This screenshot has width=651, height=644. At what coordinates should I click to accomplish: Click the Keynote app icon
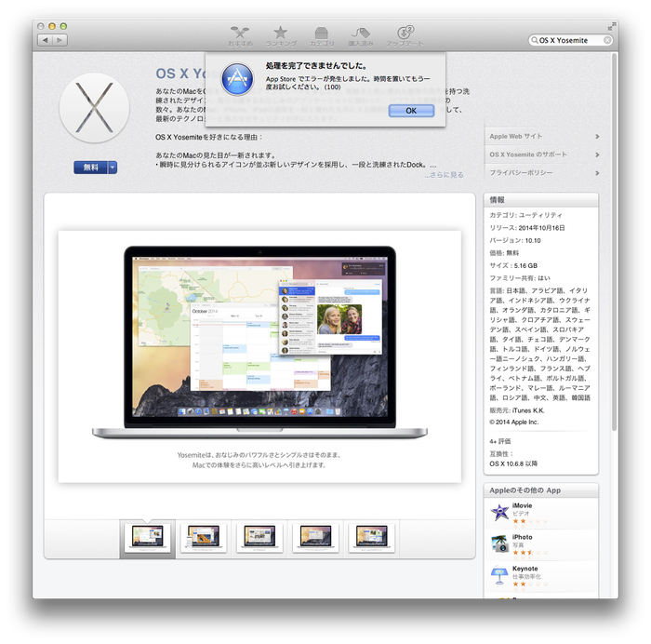[x=499, y=575]
